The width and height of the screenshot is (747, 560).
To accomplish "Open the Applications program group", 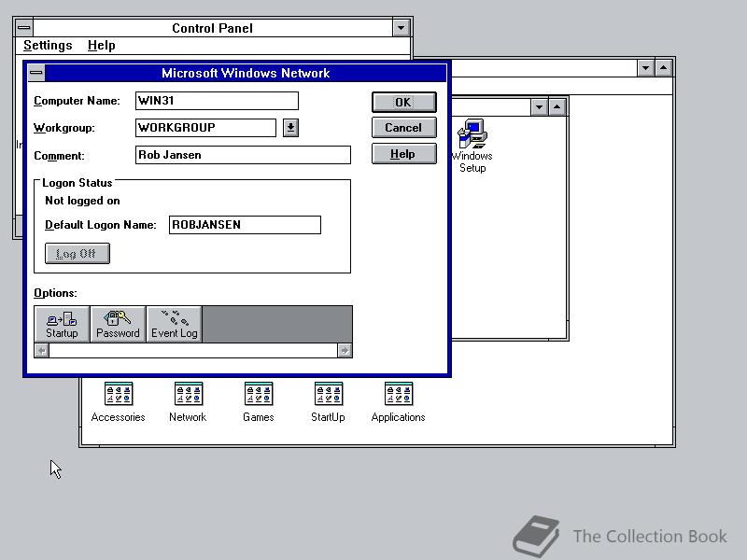I will (399, 402).
